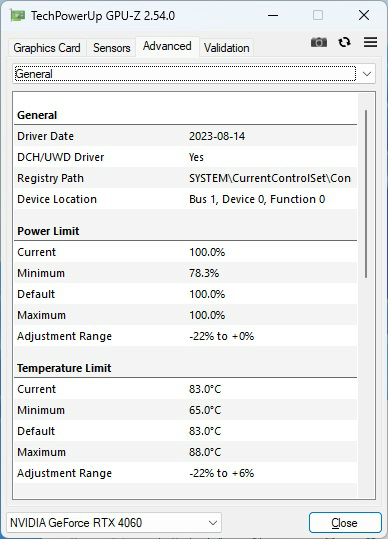
Task: Click the Power Limit Minimum row label
Action: [41, 273]
